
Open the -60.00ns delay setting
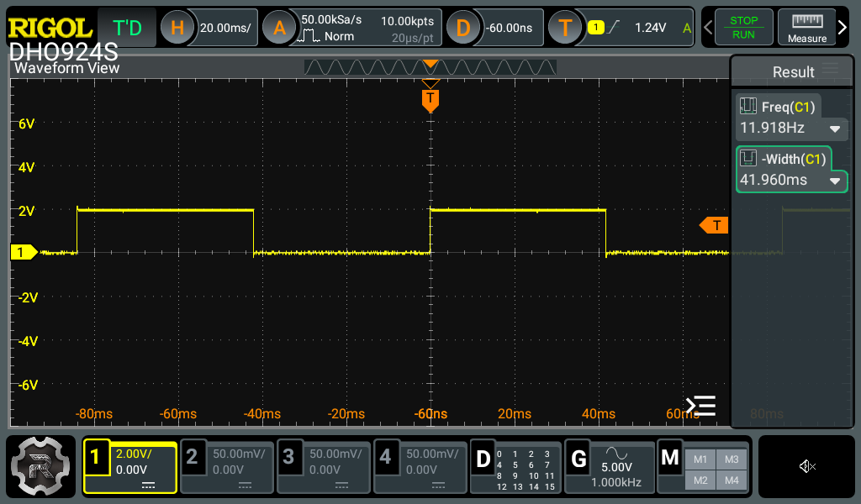click(x=509, y=28)
